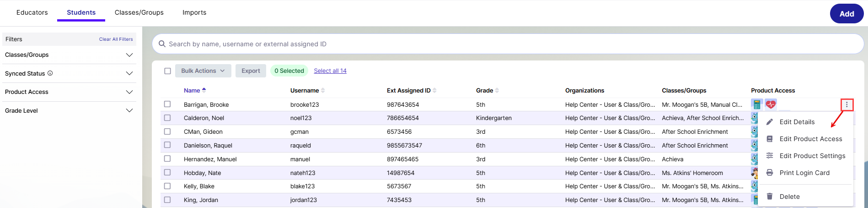
Task: Sort by Grade using the sort arrows
Action: coord(497,91)
